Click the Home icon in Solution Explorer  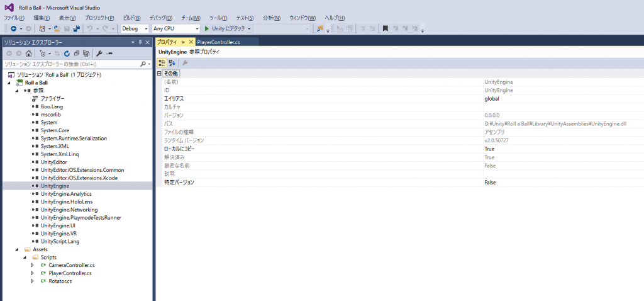click(28, 54)
